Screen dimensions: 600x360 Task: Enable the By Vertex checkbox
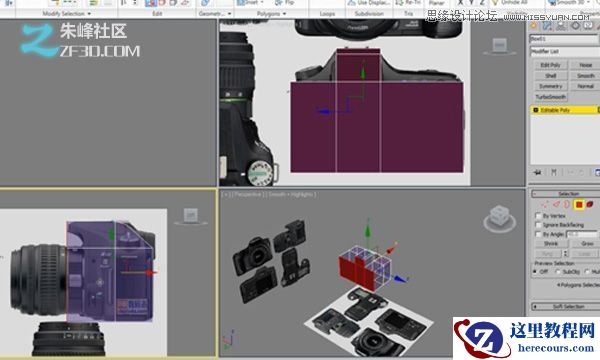coord(538,216)
